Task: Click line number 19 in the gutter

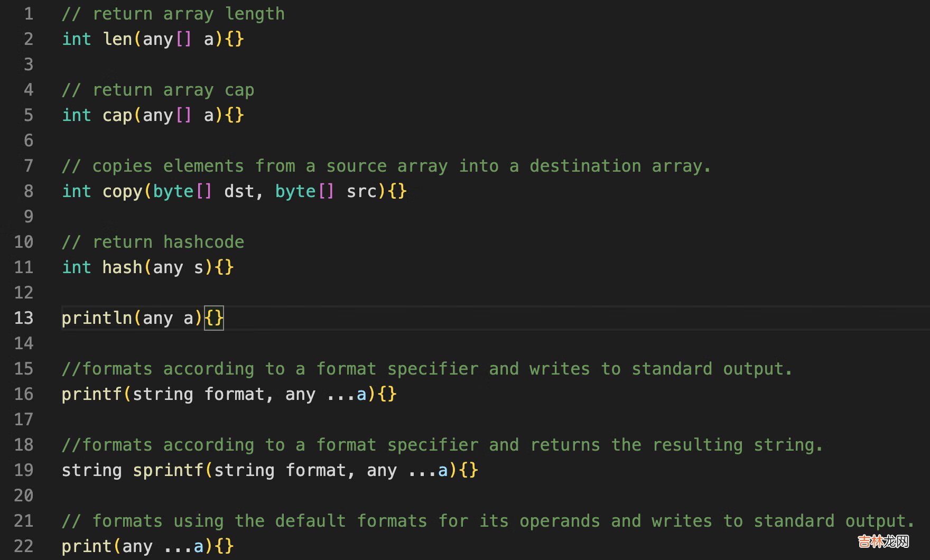Action: point(24,470)
